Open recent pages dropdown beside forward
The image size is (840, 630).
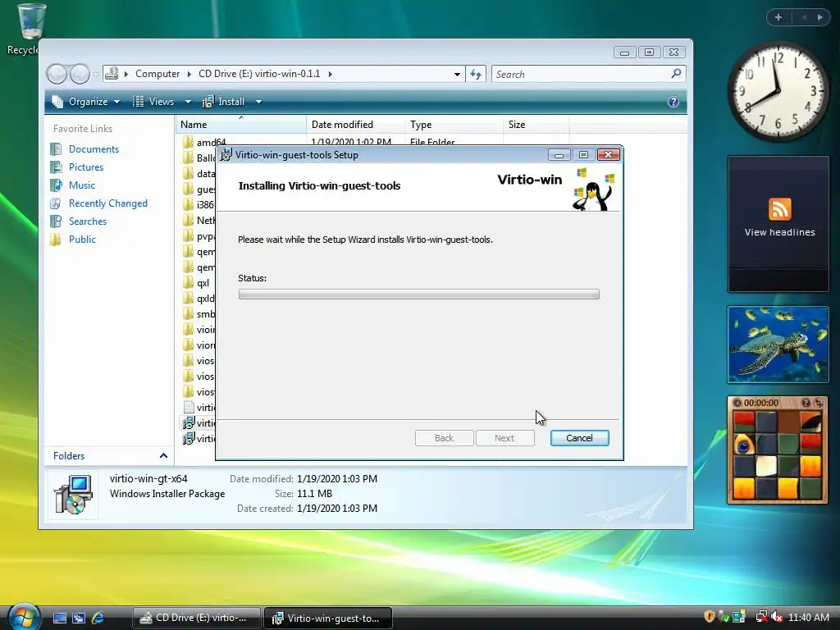(x=96, y=74)
